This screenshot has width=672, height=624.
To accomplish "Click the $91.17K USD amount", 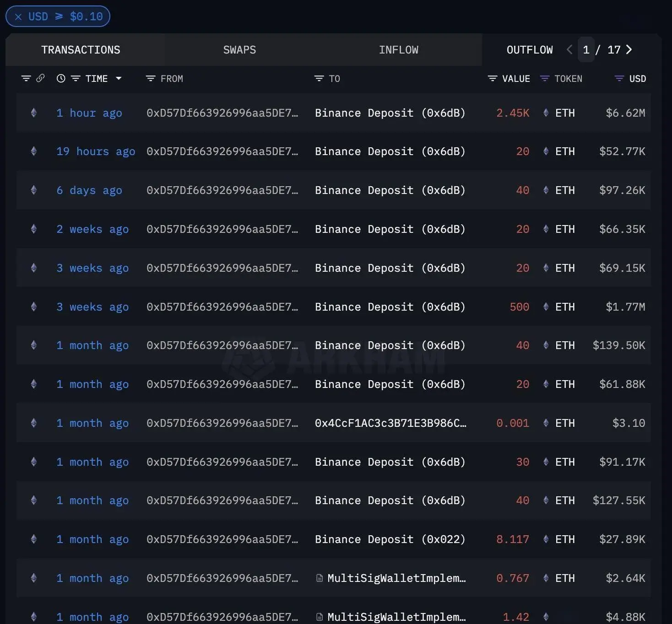I will tap(622, 462).
